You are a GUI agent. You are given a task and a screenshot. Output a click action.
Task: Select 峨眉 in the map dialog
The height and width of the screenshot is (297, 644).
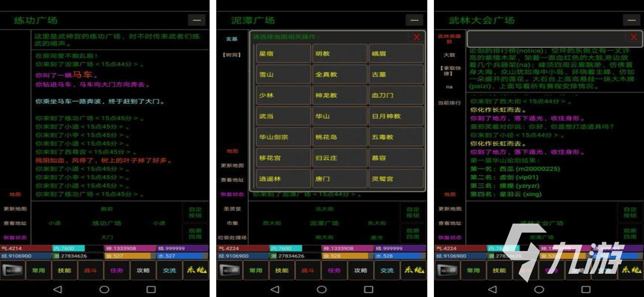tap(396, 54)
